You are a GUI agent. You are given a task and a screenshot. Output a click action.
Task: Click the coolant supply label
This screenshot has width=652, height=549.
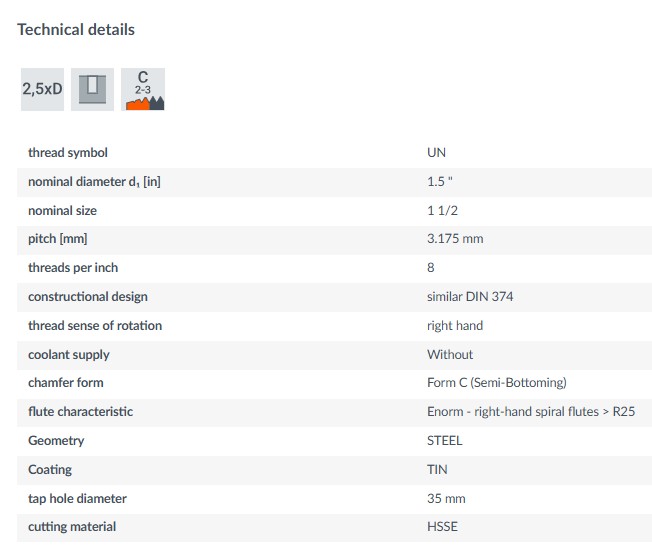tap(69, 355)
